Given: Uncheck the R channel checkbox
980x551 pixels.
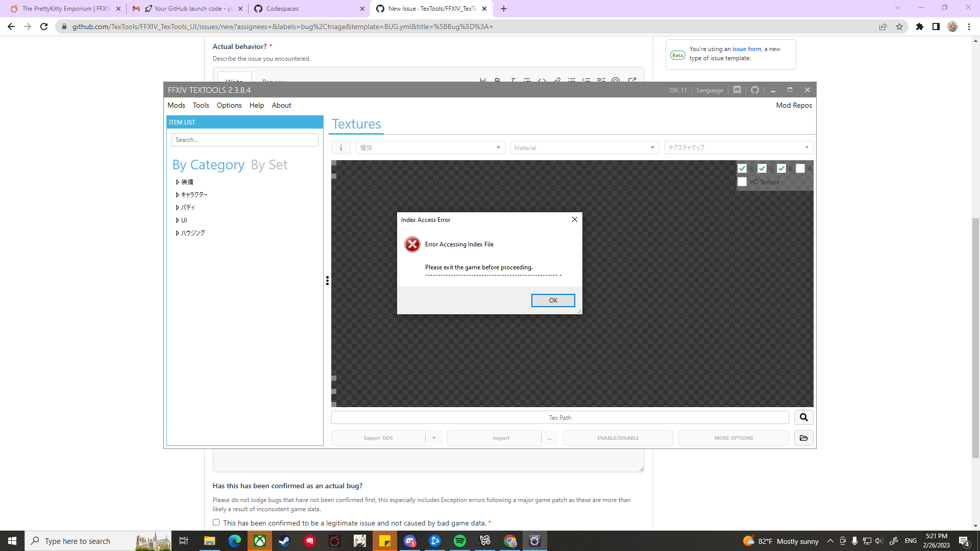Looking at the screenshot, I should click(x=743, y=168).
